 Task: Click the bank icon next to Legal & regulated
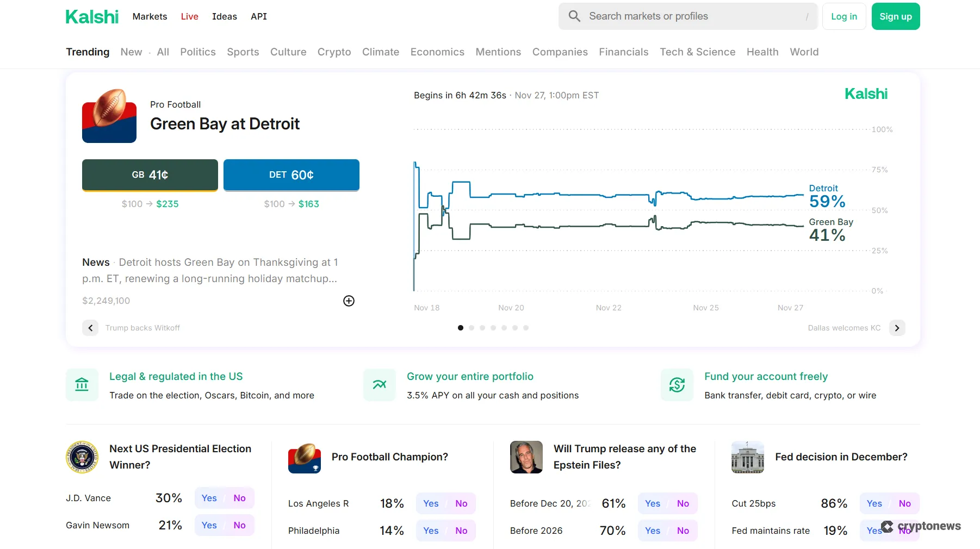point(82,385)
